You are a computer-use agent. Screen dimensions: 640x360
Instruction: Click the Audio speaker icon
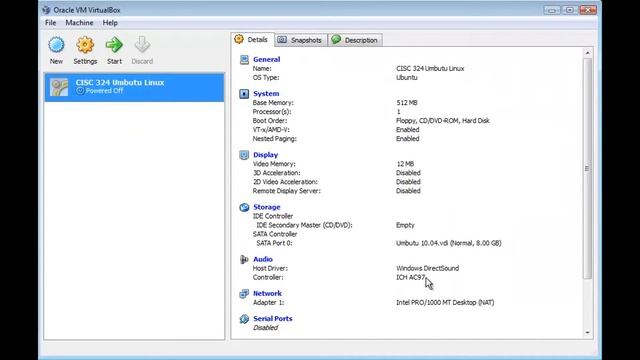click(x=244, y=260)
